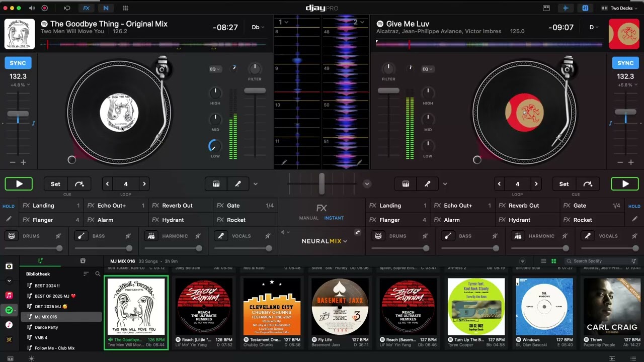Image resolution: width=644 pixels, height=362 pixels.
Task: Expand the EQ dropdown on Give Me Luv deck
Action: (428, 69)
